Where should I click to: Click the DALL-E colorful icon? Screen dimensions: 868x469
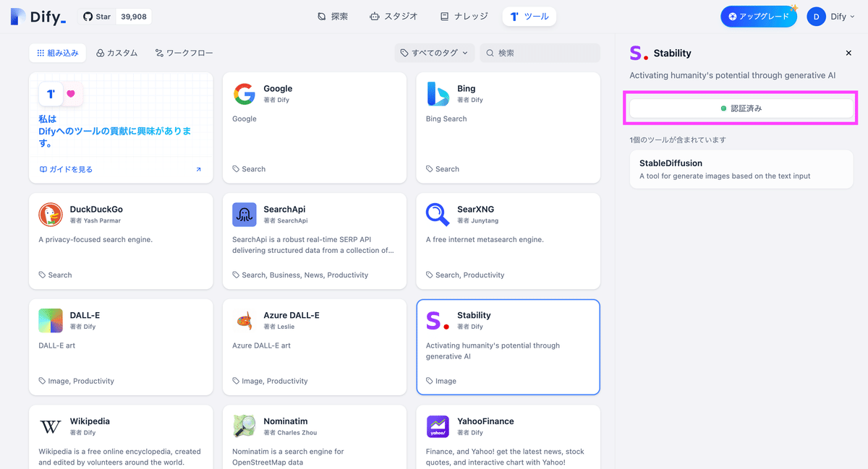[51, 320]
